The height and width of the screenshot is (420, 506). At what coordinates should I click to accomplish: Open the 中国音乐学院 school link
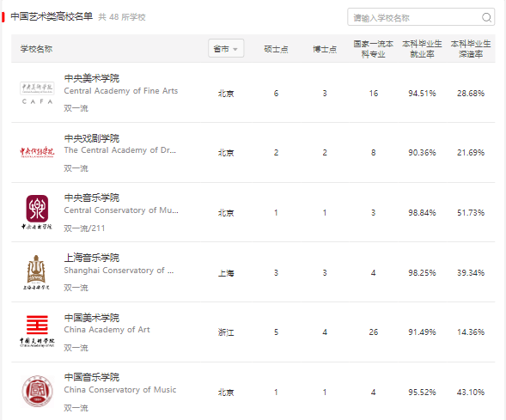coord(92,377)
